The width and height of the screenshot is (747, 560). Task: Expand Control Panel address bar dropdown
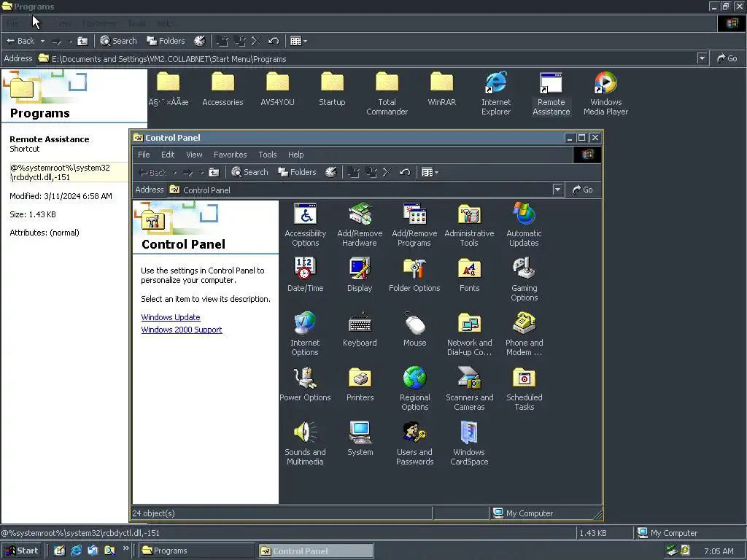coord(557,190)
